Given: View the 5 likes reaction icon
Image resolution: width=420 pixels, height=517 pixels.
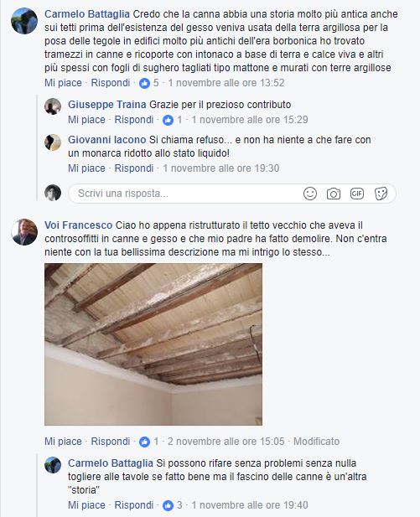Looking at the screenshot, I should point(144,83).
